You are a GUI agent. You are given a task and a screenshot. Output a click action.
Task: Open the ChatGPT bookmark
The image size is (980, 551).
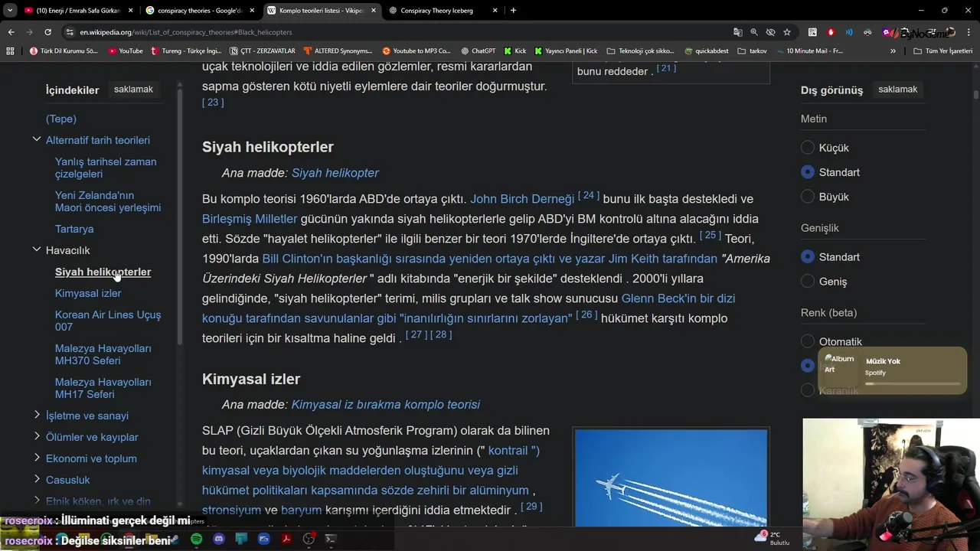(478, 51)
